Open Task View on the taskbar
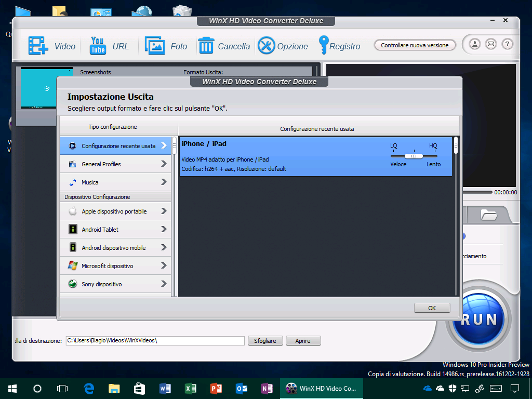This screenshot has width=532, height=399. [x=62, y=389]
